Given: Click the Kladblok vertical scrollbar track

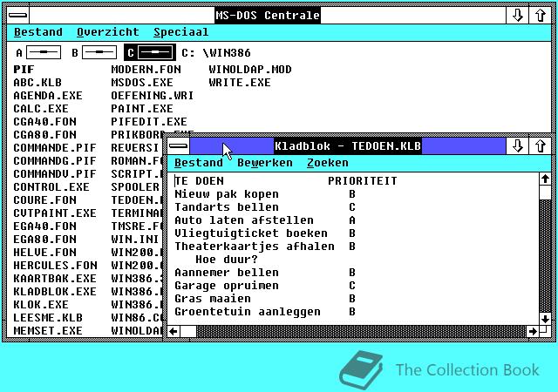Looking at the screenshot, I should [x=545, y=255].
